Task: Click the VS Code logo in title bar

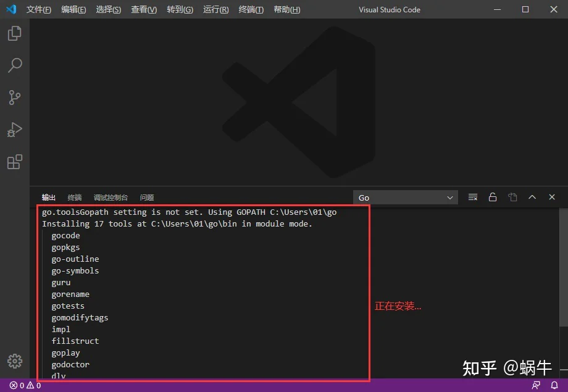Action: pos(11,9)
